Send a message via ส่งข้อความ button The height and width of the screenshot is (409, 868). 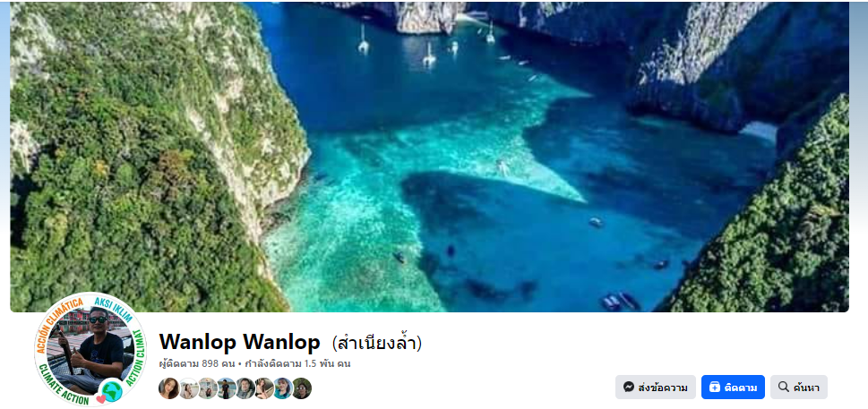(x=656, y=387)
